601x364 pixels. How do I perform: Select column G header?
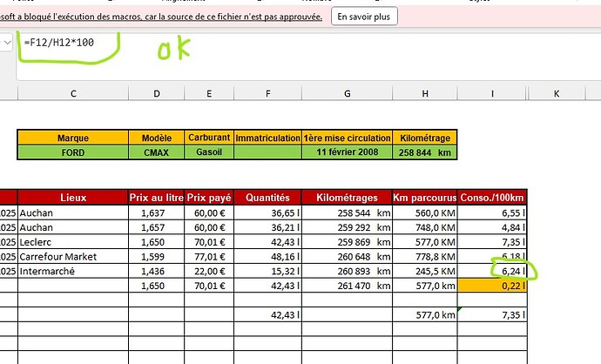[x=348, y=94]
